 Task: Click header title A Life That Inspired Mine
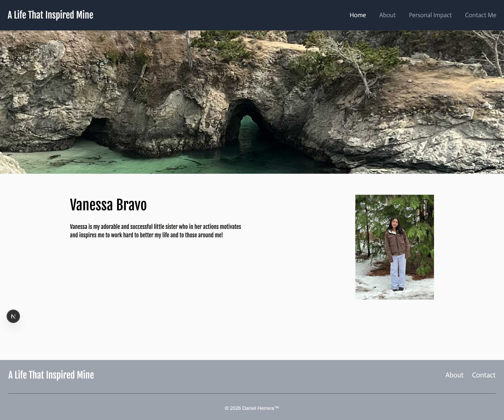point(50,15)
